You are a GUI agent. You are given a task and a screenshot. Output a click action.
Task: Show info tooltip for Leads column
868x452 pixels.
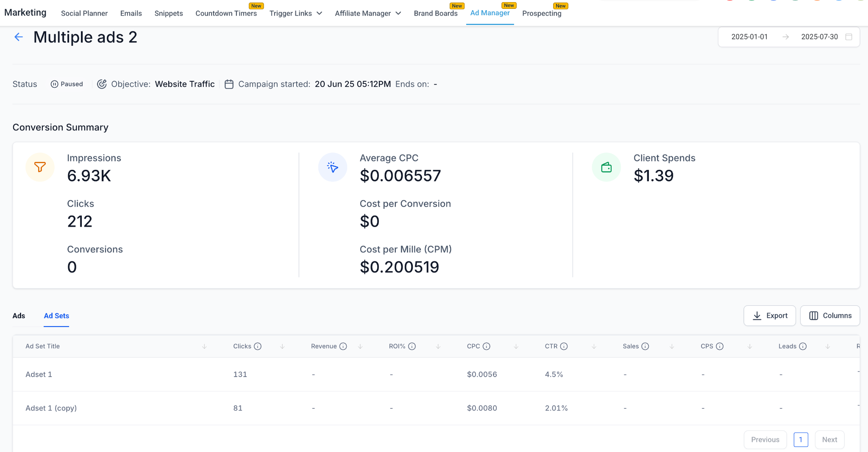[803, 347]
